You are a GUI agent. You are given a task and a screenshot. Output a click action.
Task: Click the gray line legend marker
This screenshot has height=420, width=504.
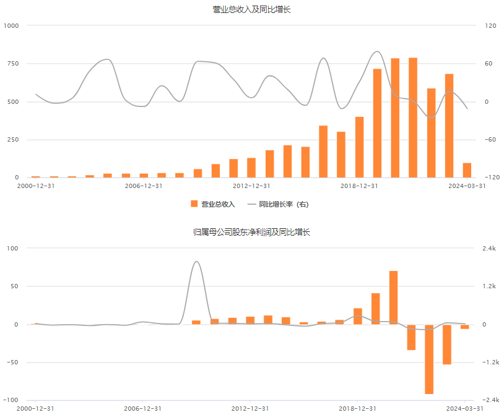pyautogui.click(x=251, y=204)
